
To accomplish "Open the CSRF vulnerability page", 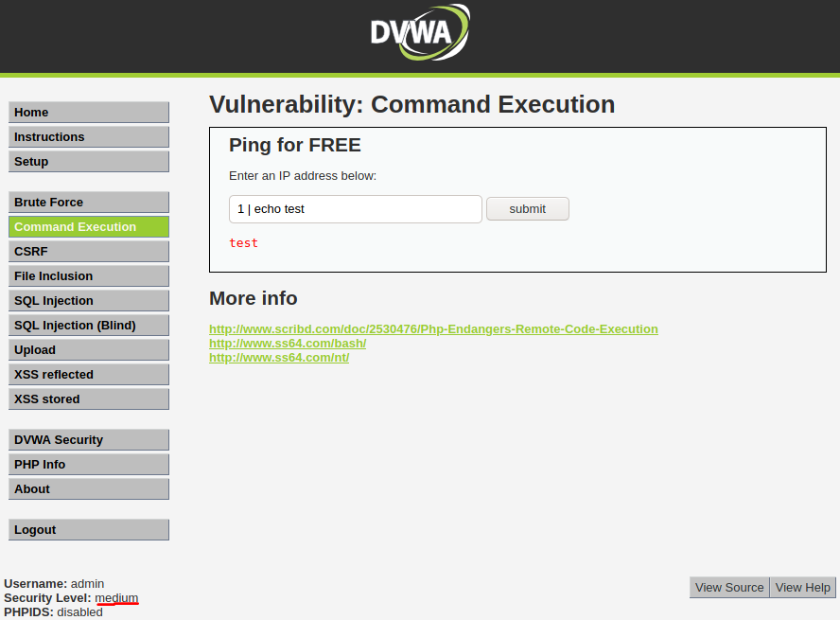I will (89, 252).
